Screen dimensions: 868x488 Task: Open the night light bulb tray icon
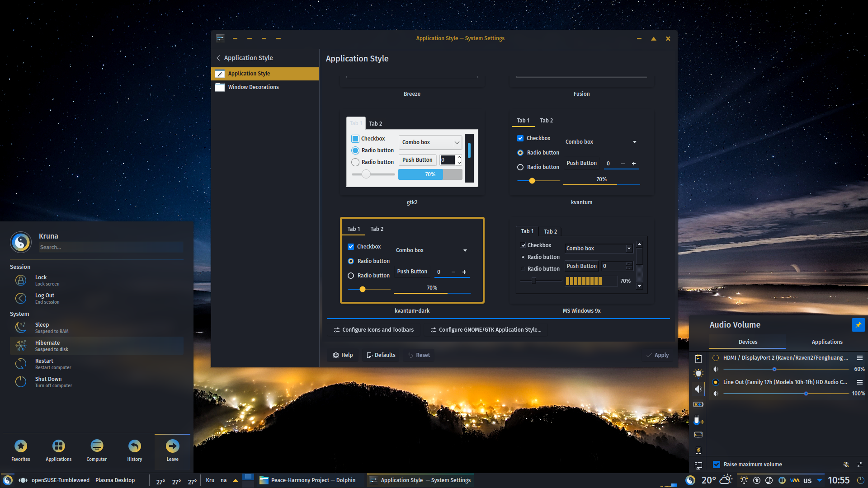698,374
